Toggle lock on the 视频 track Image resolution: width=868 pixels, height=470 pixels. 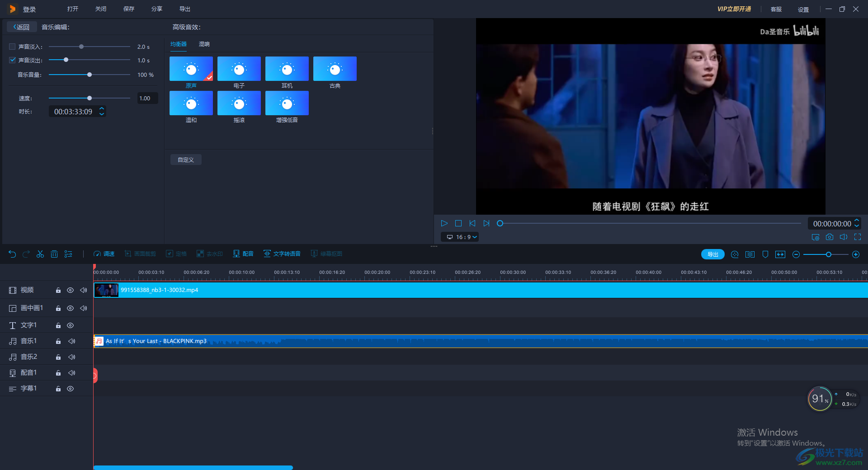coord(58,290)
